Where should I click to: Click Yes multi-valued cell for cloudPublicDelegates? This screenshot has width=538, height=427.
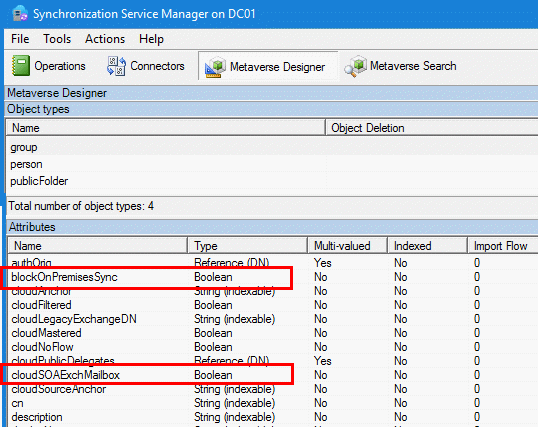tap(323, 361)
